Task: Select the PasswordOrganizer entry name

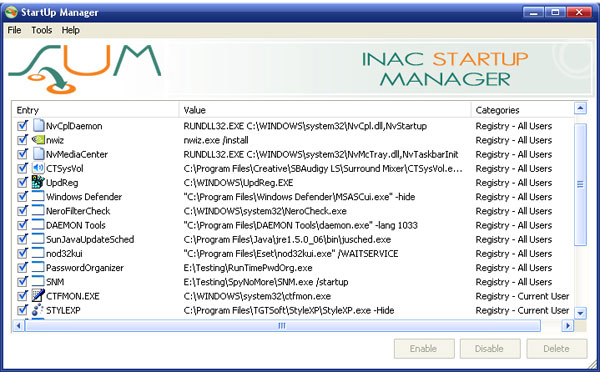Action: (x=85, y=268)
